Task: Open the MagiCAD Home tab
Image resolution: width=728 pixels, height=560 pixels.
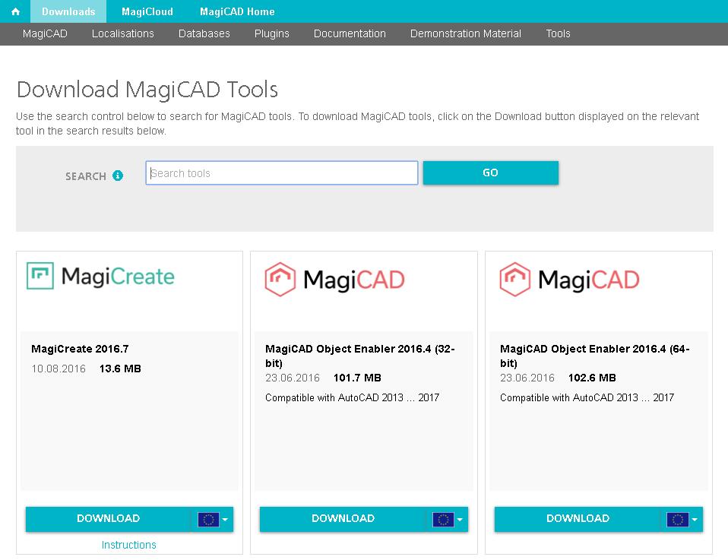Action: pyautogui.click(x=237, y=11)
